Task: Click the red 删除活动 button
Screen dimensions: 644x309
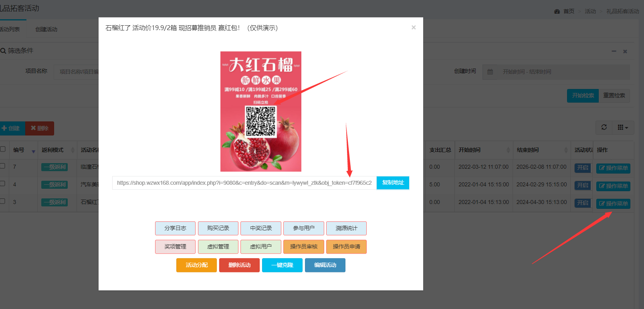Action: click(x=239, y=265)
